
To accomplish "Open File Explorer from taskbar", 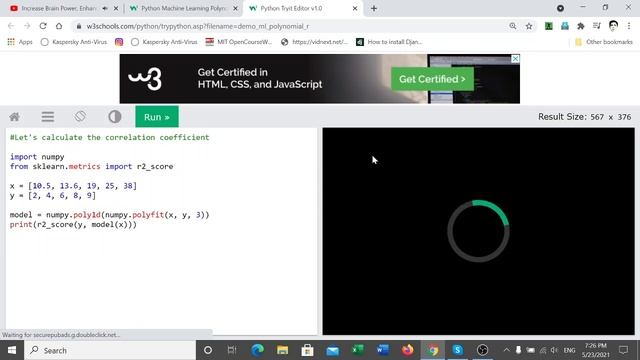I will click(282, 350).
